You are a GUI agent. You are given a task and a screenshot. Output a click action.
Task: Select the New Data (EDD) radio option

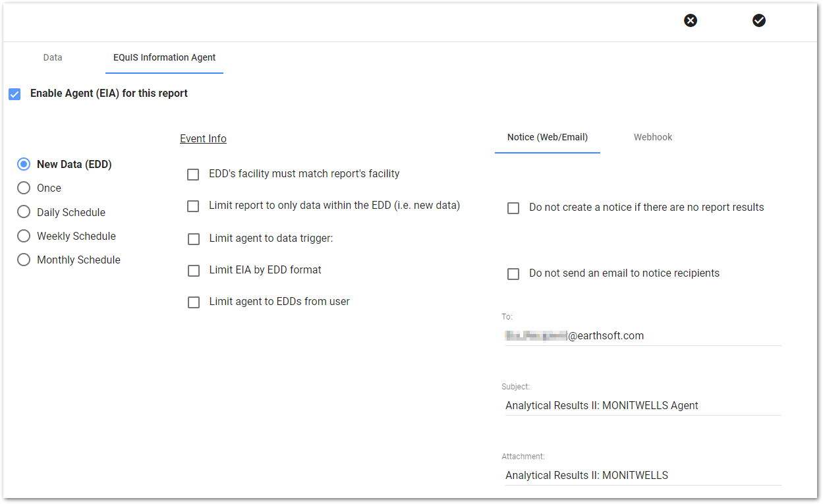click(24, 164)
